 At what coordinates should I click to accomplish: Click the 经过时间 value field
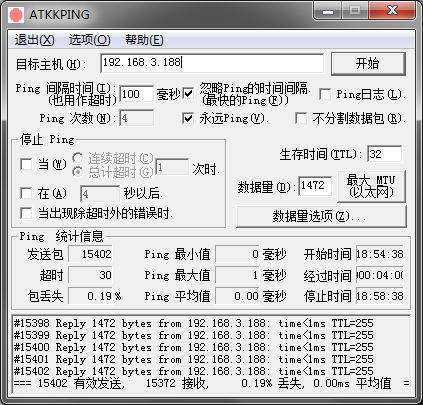(x=380, y=275)
